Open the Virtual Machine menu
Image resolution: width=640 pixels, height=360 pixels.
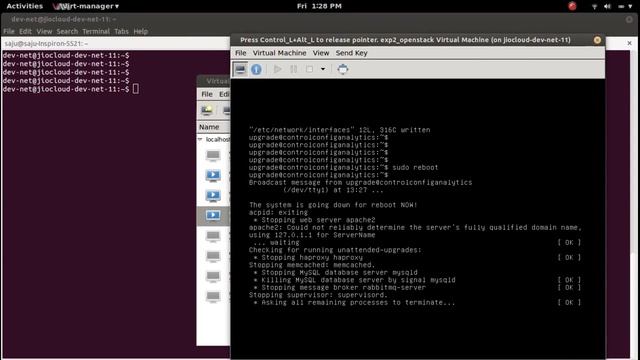280,53
